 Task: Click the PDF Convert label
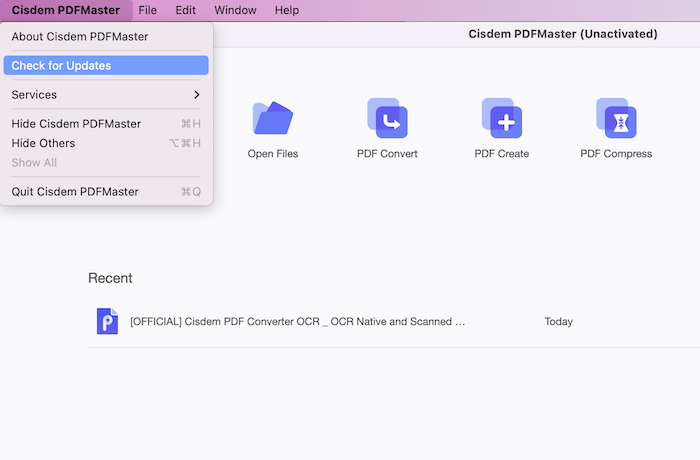[387, 154]
